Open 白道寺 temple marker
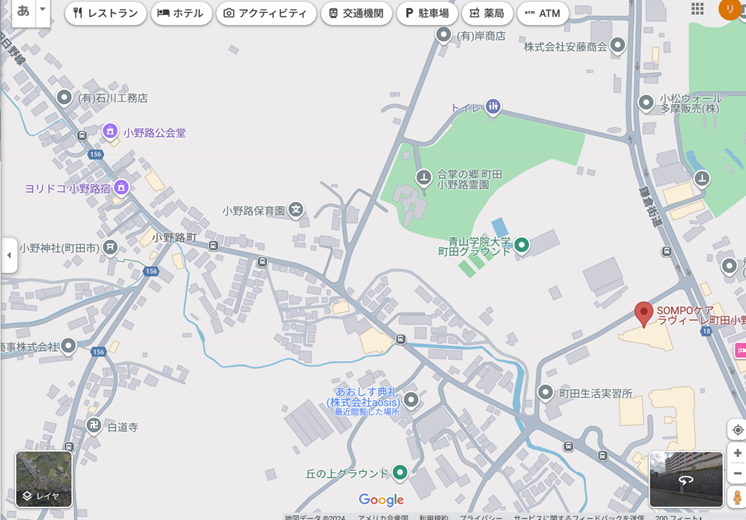The image size is (746, 520). 94,425
